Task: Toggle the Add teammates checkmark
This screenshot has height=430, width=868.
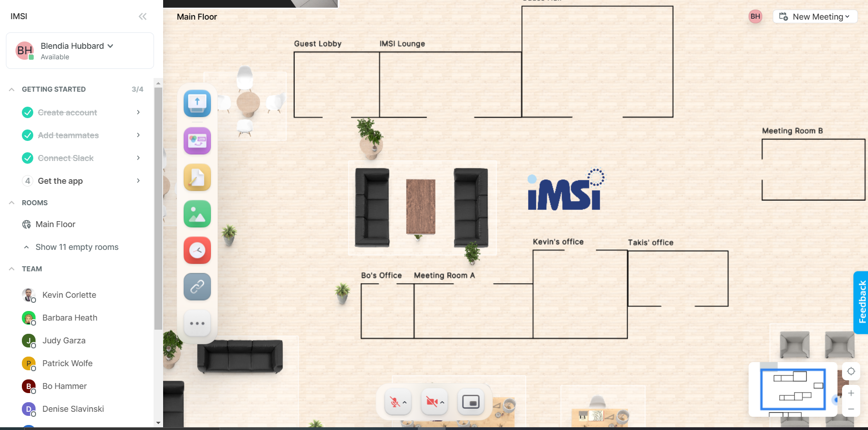Action: point(28,135)
